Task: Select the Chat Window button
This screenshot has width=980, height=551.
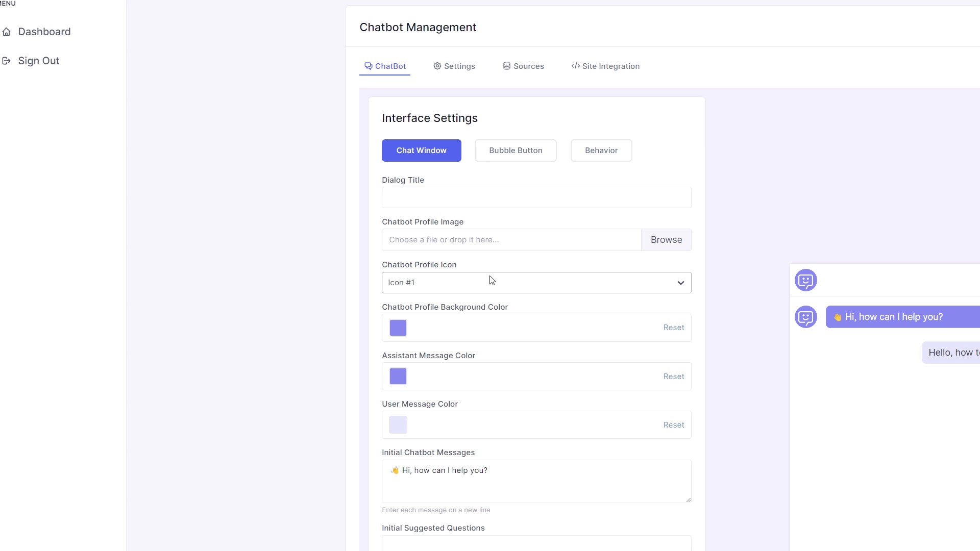Action: (x=421, y=151)
